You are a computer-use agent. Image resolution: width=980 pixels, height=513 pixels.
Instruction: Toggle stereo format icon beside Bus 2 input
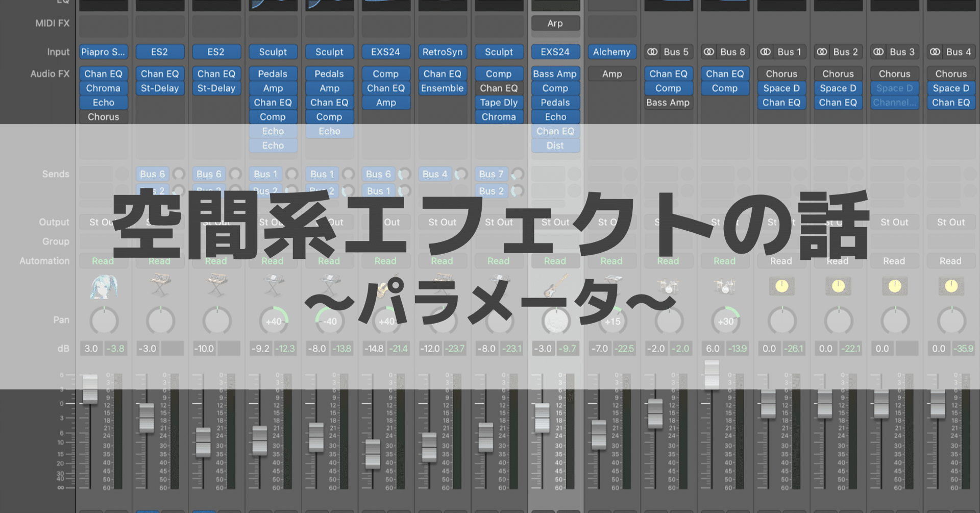coord(822,52)
